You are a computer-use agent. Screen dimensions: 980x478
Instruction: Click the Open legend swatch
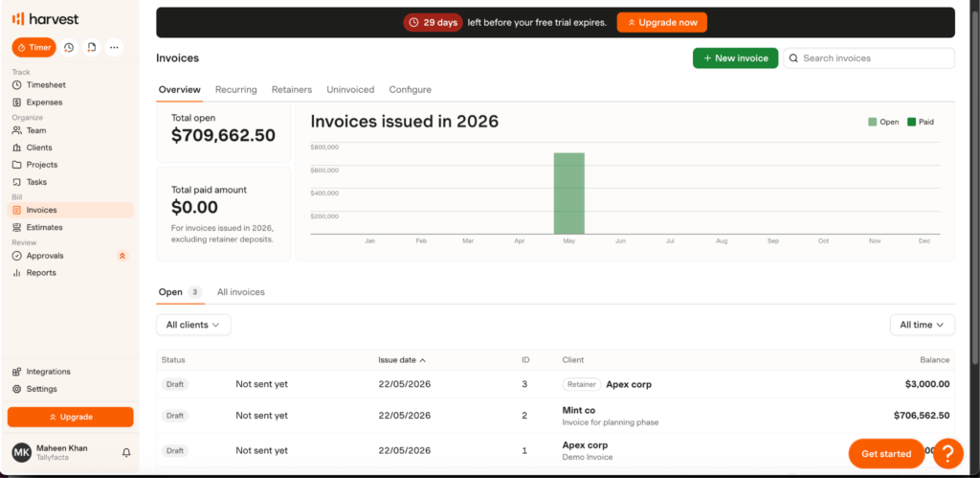click(873, 122)
